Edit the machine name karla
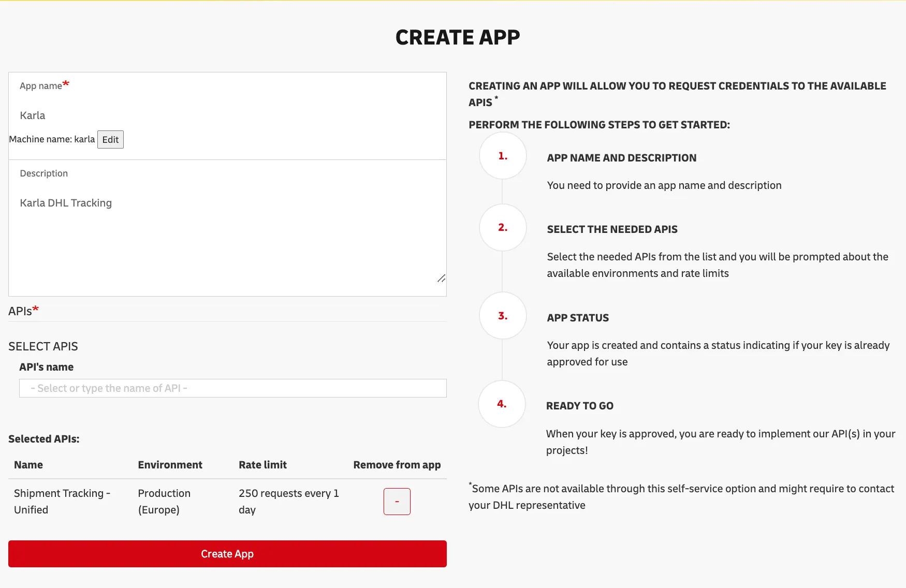Viewport: 906px width, 588px height. [x=110, y=140]
